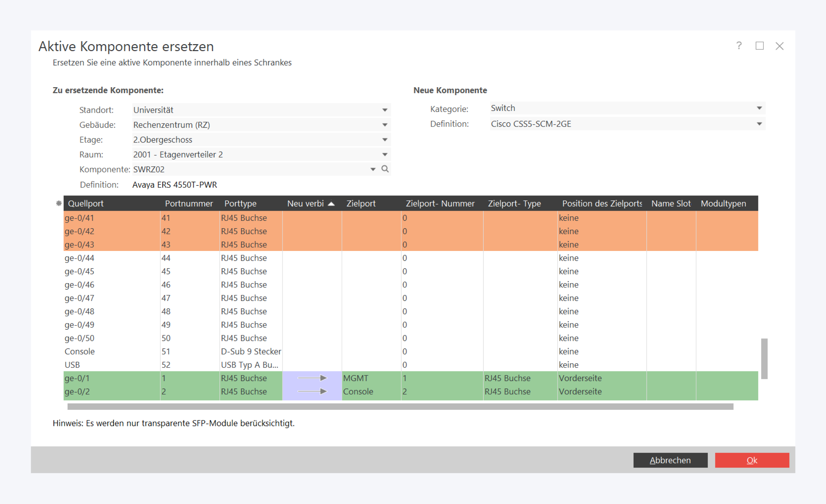Open the Kategorie Switch dropdown

[759, 108]
